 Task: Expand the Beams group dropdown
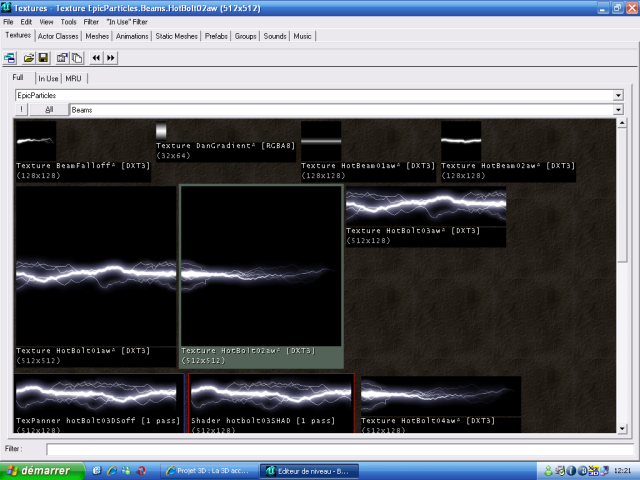[x=619, y=109]
